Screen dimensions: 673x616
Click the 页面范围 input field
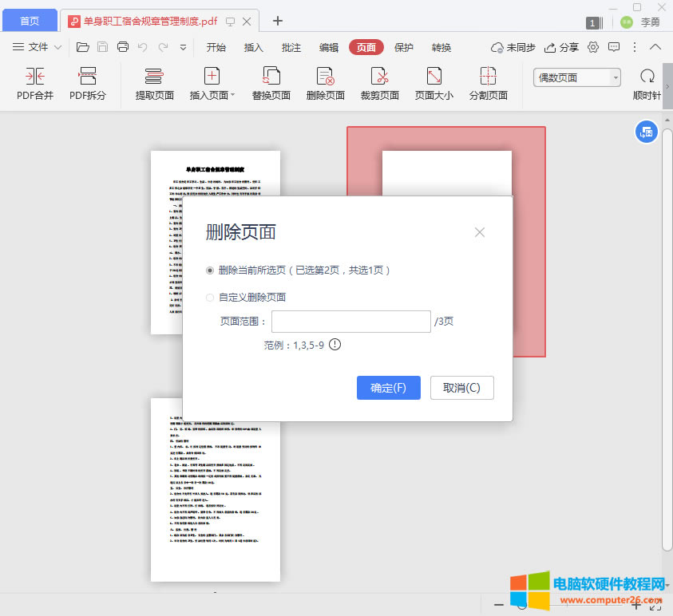point(350,322)
